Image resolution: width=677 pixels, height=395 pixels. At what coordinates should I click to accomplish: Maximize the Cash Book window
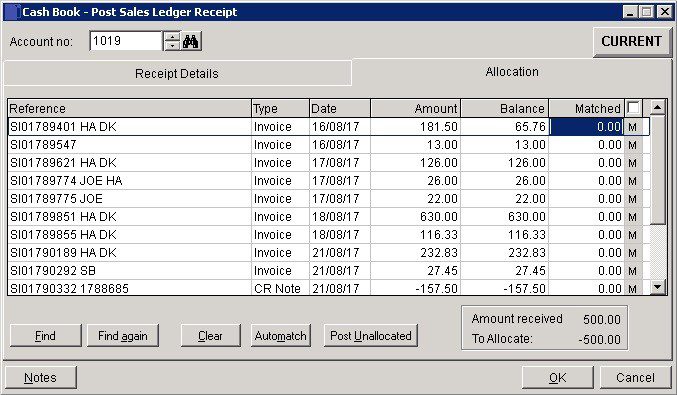point(647,12)
